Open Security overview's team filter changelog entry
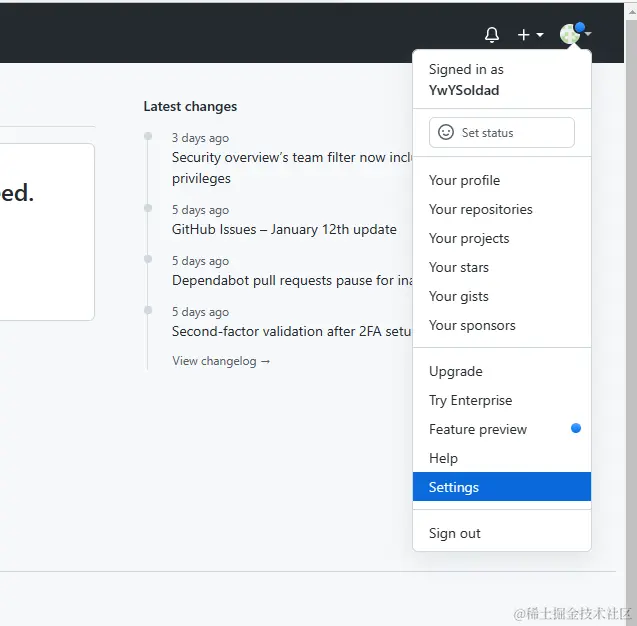Image resolution: width=637 pixels, height=626 pixels. (x=292, y=168)
